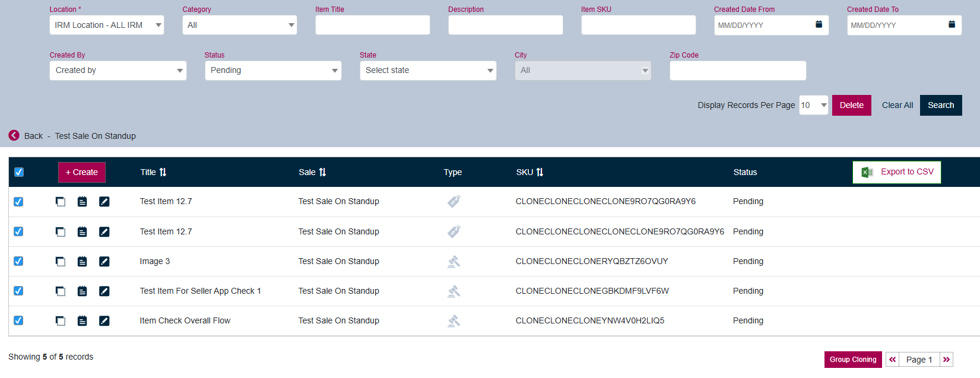Screen dimensions: 980x378
Task: Uncheck checkbox for SKU CLONECLONECLONECLONECLONE9RO7QG0RA9Y6 row
Action: coord(18,231)
